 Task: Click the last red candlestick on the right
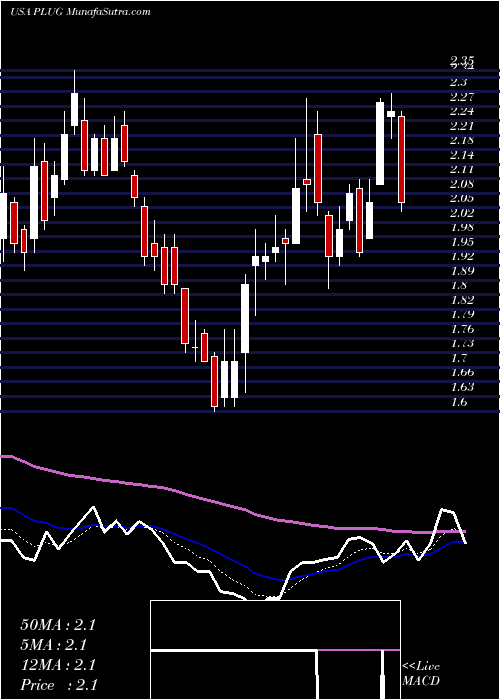(x=401, y=160)
